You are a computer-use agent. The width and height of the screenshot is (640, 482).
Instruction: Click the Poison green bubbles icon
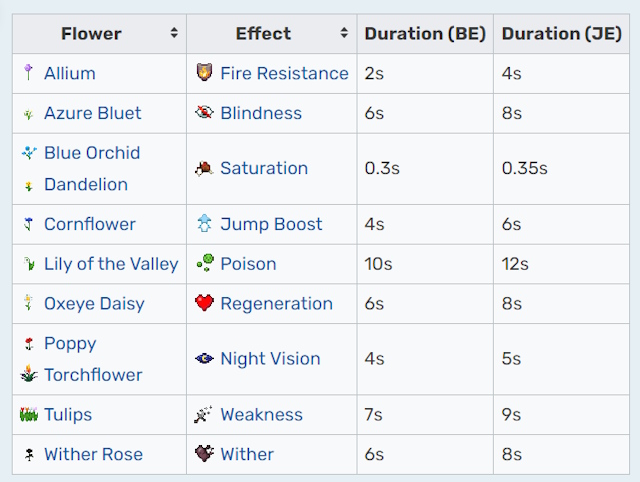pos(205,263)
